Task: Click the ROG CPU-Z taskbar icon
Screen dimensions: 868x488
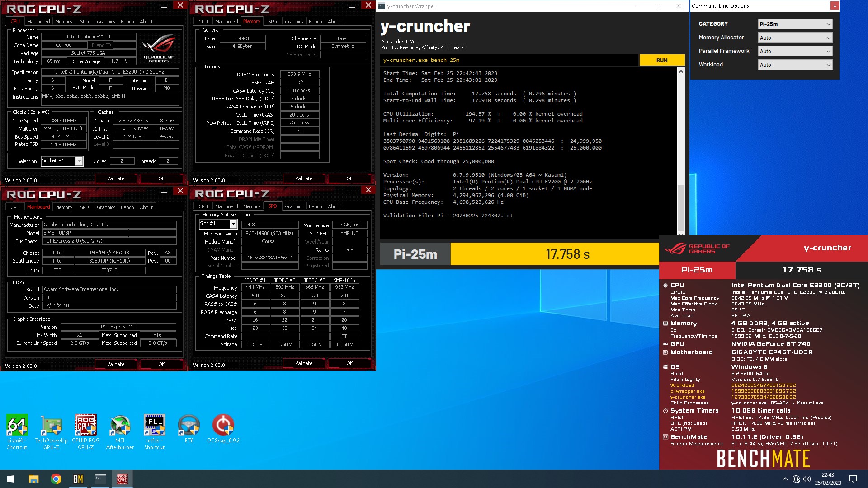Action: [x=123, y=479]
